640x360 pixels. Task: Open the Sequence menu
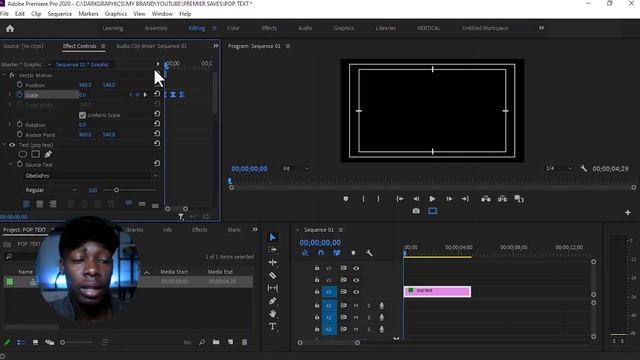pos(60,13)
